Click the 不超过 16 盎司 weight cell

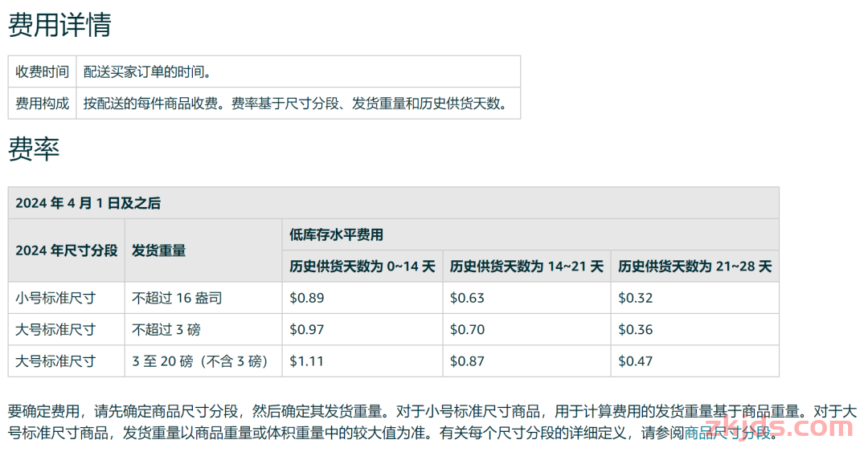click(177, 298)
